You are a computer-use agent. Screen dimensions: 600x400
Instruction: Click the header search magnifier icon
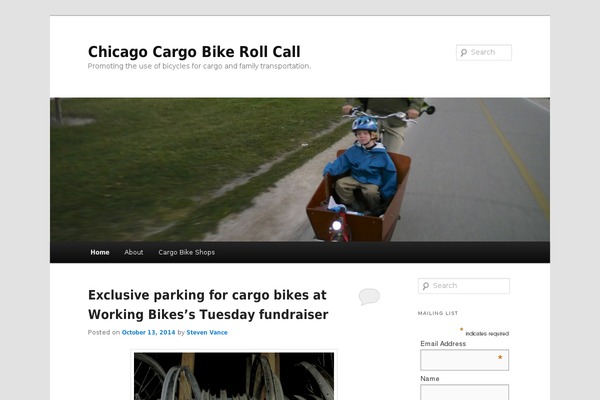(464, 52)
